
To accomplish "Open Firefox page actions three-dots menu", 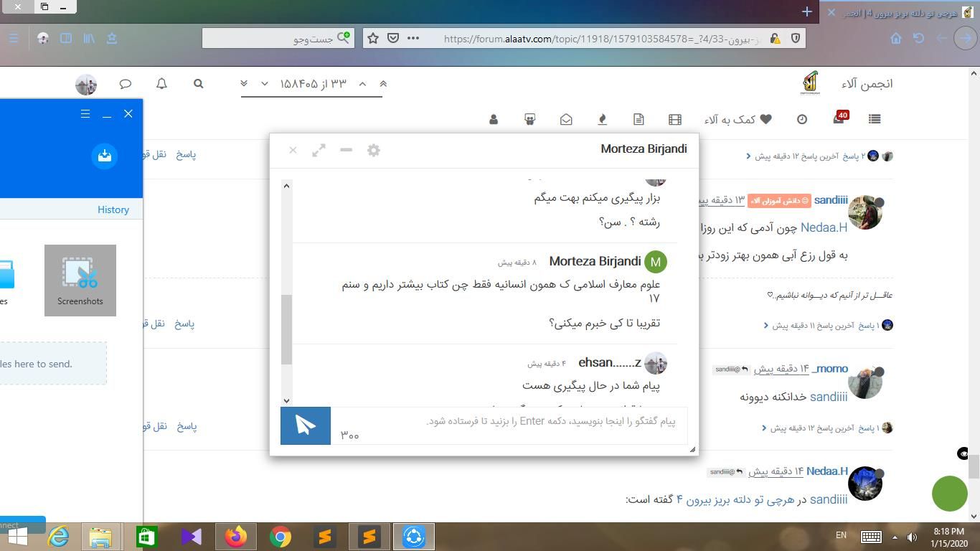I will 413,38.
